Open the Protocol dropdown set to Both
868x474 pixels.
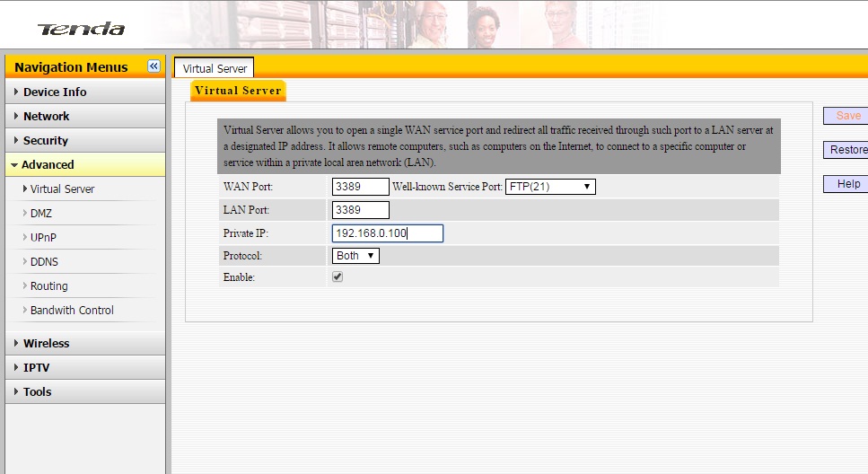pyautogui.click(x=355, y=256)
